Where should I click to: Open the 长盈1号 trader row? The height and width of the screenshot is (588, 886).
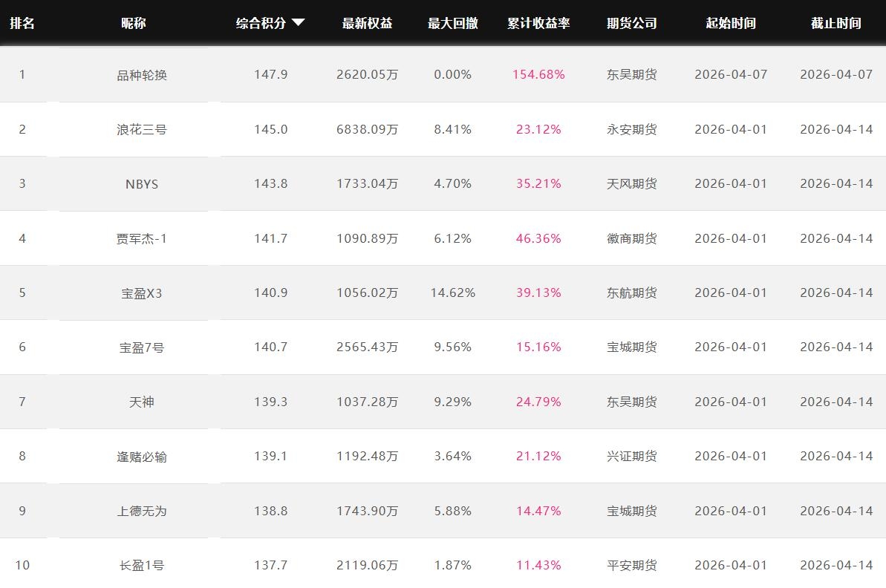142,566
